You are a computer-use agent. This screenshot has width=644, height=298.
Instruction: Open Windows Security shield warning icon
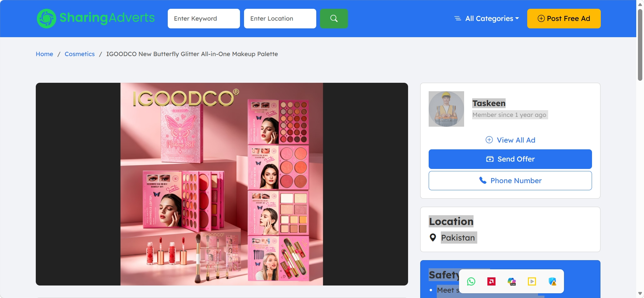pyautogui.click(x=552, y=281)
